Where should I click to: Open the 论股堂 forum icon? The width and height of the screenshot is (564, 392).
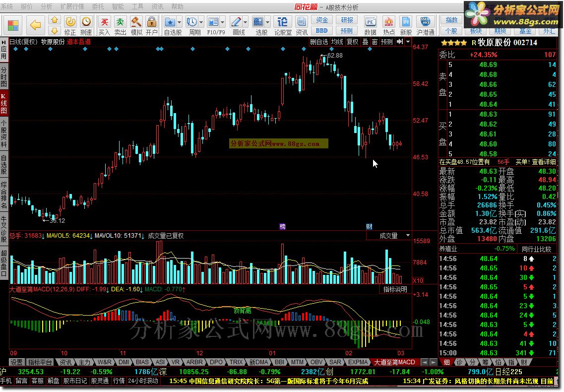283,22
